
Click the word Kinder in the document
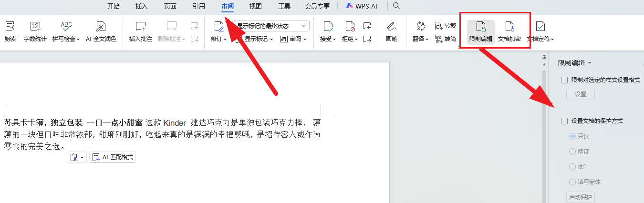coord(175,123)
